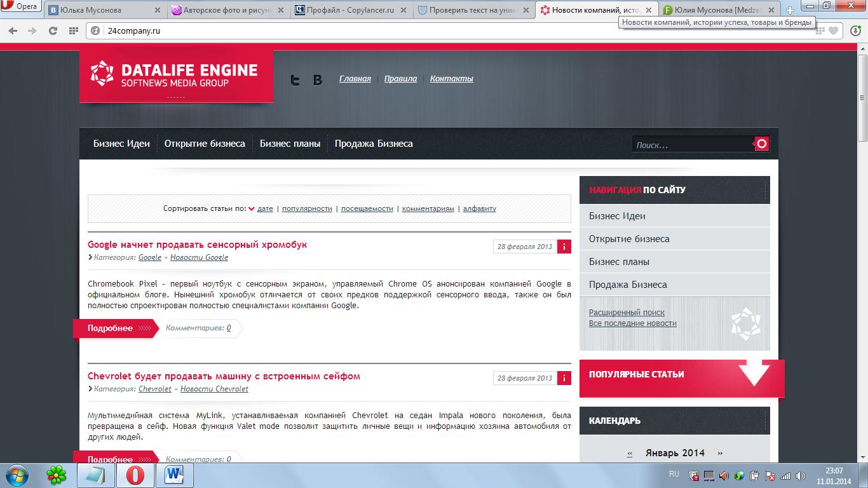Image resolution: width=868 pixels, height=488 pixels.
Task: Open the Контакты header link
Action: click(x=452, y=79)
